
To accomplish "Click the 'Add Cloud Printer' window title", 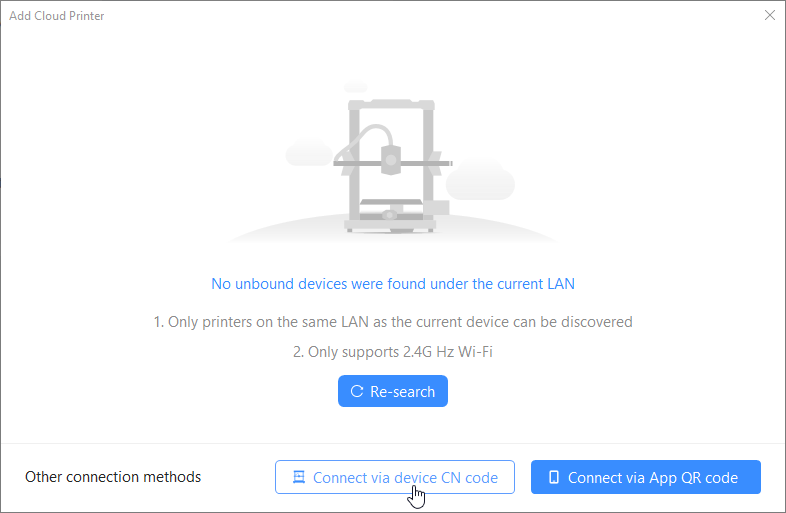I will pyautogui.click(x=57, y=16).
